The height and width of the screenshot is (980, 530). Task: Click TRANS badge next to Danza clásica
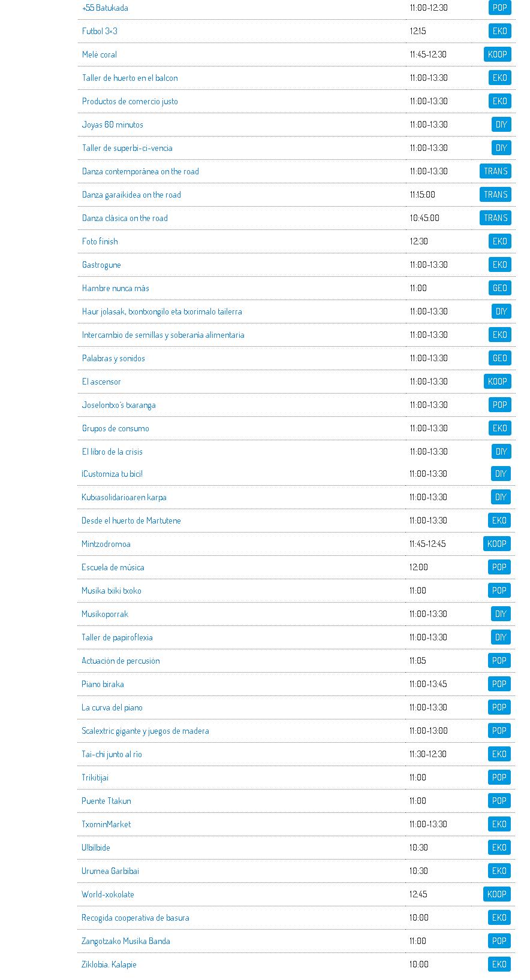pos(495,218)
